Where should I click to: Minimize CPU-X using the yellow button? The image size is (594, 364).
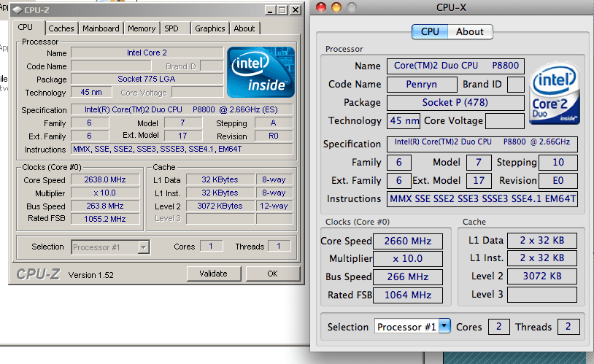click(336, 7)
